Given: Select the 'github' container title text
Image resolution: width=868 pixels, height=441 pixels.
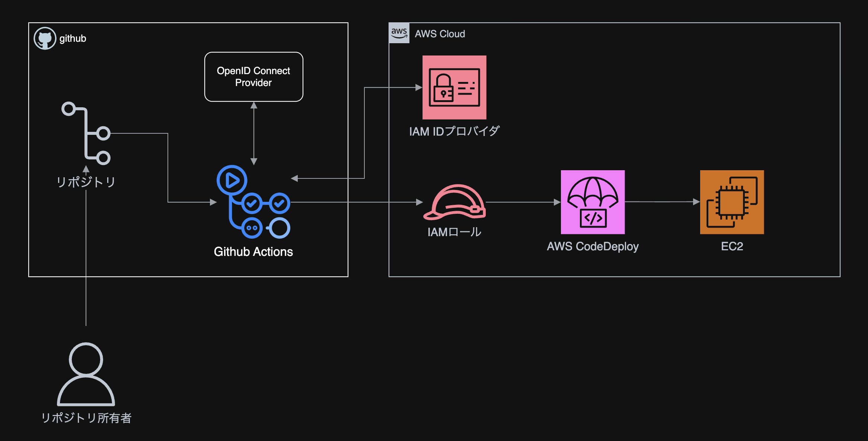Looking at the screenshot, I should tap(73, 39).
